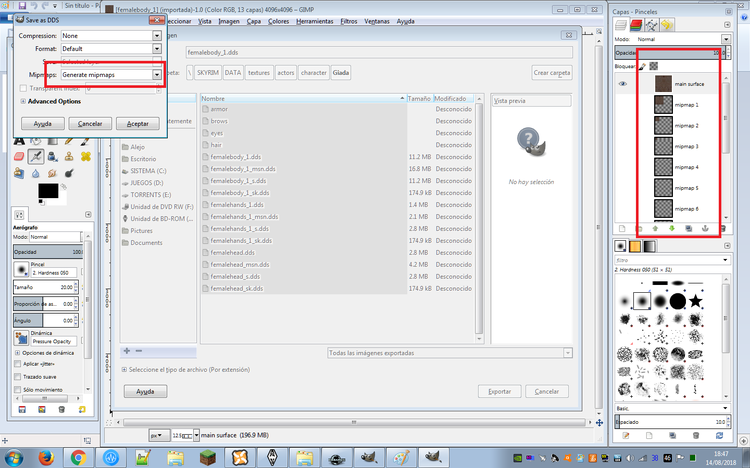Viewport: 750px width, 468px height.
Task: Select the Blur/Sharpen water drop tool
Action: (x=36, y=173)
